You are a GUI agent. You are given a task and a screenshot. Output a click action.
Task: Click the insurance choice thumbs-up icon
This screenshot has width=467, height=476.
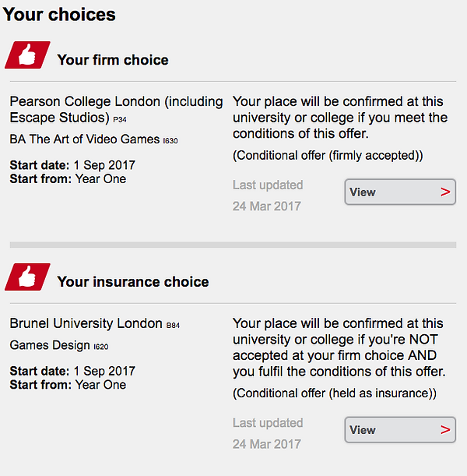pyautogui.click(x=27, y=277)
